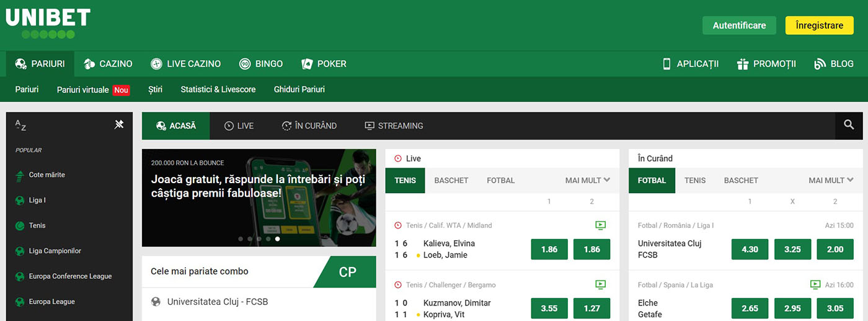The height and width of the screenshot is (321, 868).
Task: Open the Bingo section
Action: [261, 63]
